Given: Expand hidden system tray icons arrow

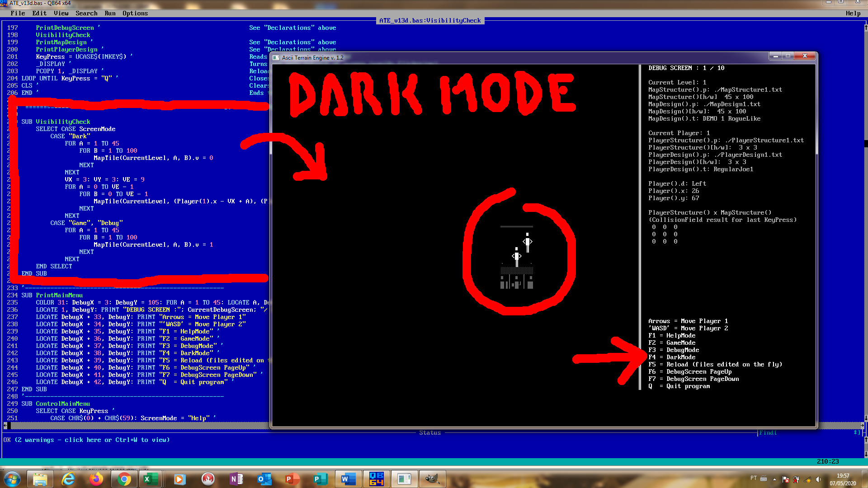Looking at the screenshot, I should 774,479.
